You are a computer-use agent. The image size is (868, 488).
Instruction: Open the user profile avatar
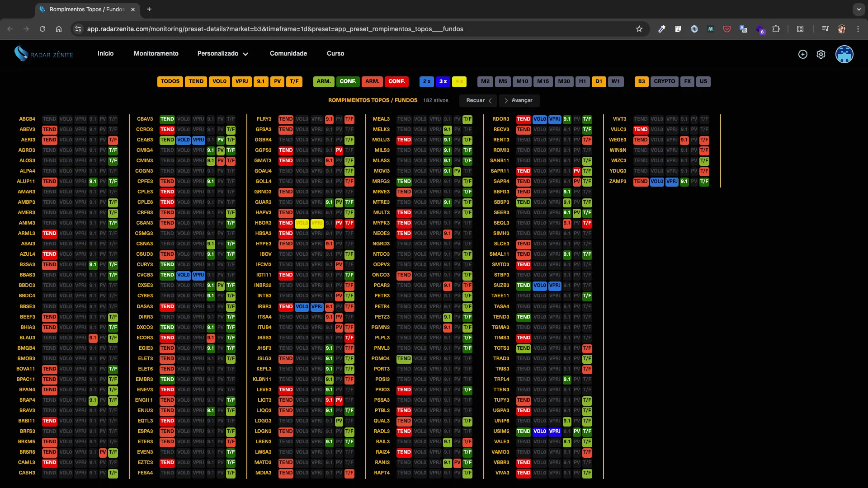click(x=844, y=54)
